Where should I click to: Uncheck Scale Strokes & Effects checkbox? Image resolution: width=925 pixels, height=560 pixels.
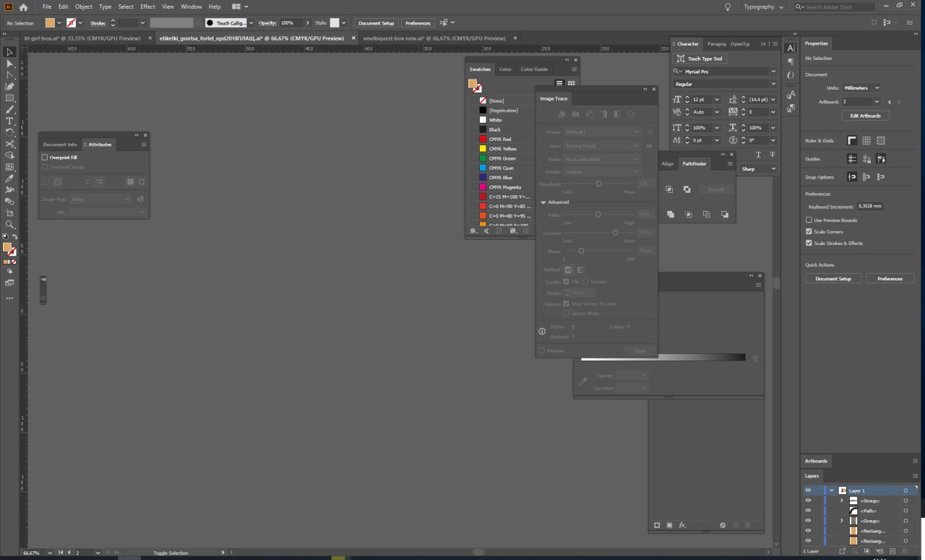tap(809, 243)
